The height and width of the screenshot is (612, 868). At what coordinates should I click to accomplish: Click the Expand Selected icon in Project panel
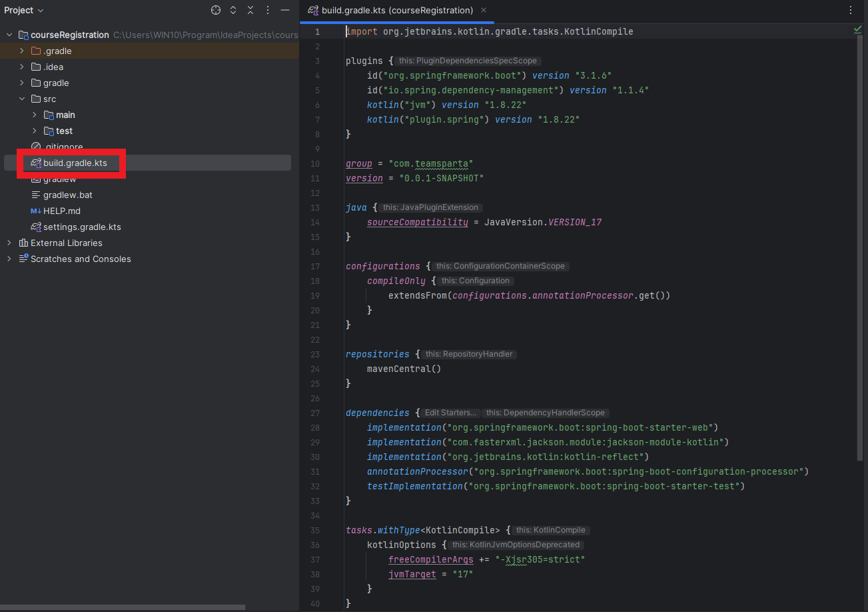click(x=233, y=10)
